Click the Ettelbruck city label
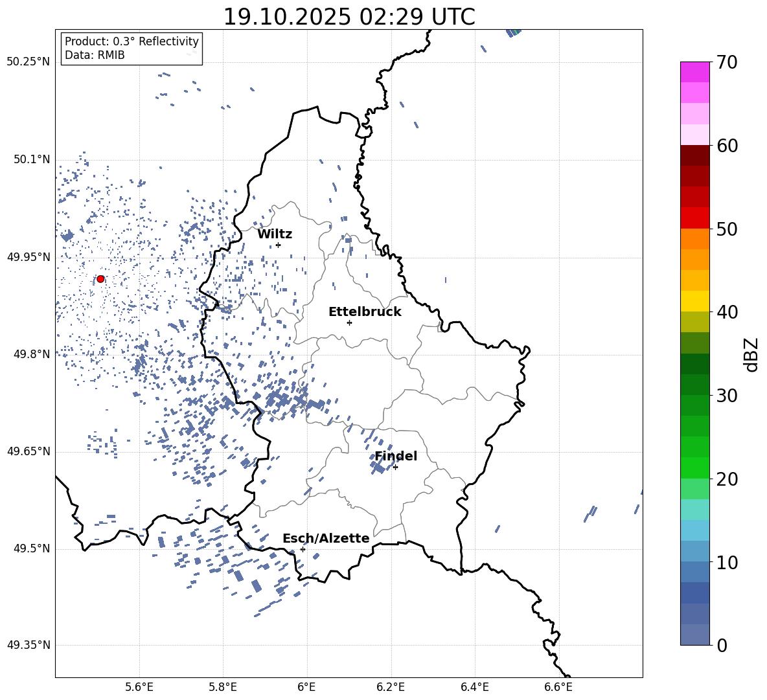The width and height of the screenshot is (767, 700). click(x=365, y=311)
